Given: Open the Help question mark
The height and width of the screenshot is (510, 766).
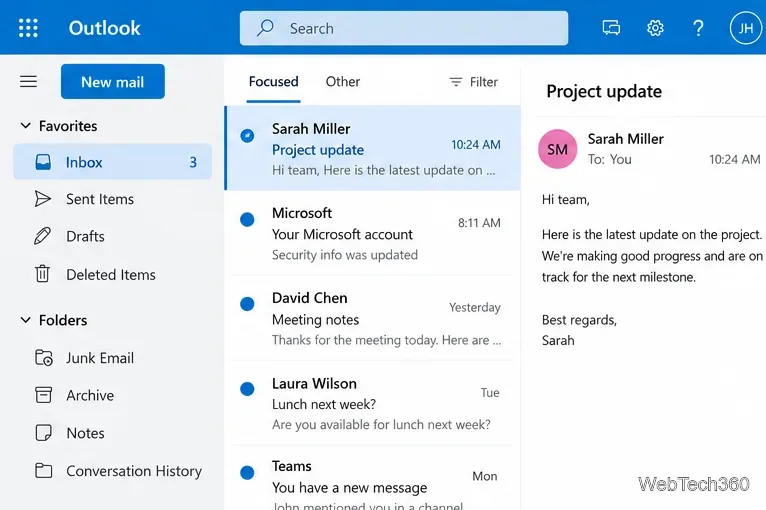Looking at the screenshot, I should coord(699,28).
